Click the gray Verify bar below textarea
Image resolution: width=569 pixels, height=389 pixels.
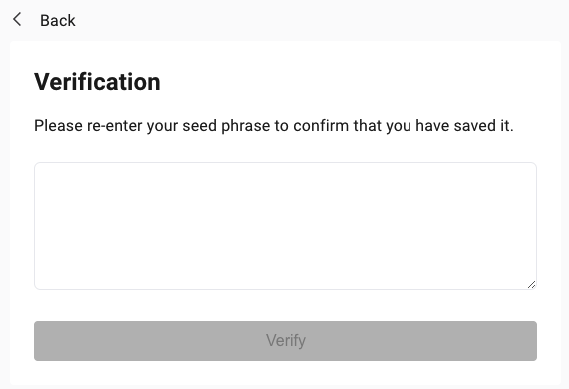click(x=285, y=341)
